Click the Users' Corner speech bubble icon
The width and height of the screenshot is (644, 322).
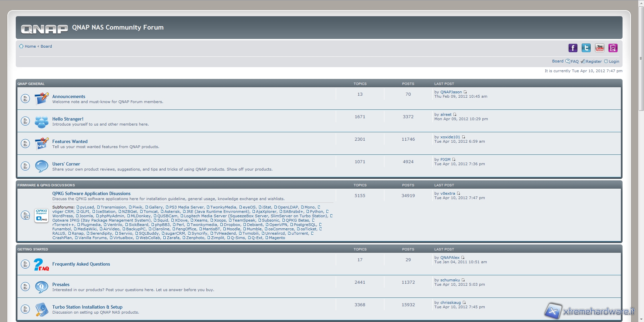(42, 166)
